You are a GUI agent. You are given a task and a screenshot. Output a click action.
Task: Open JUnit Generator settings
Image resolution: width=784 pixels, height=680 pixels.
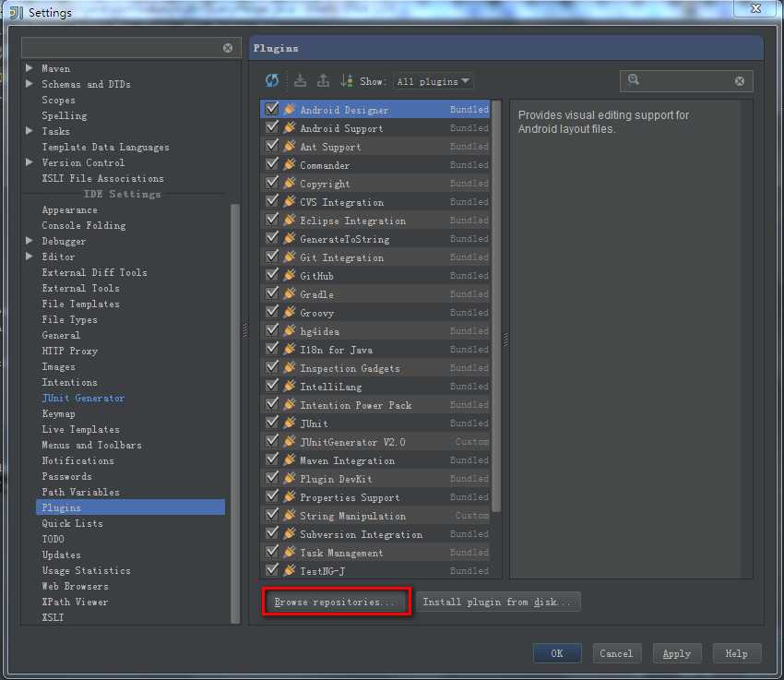[x=83, y=398]
